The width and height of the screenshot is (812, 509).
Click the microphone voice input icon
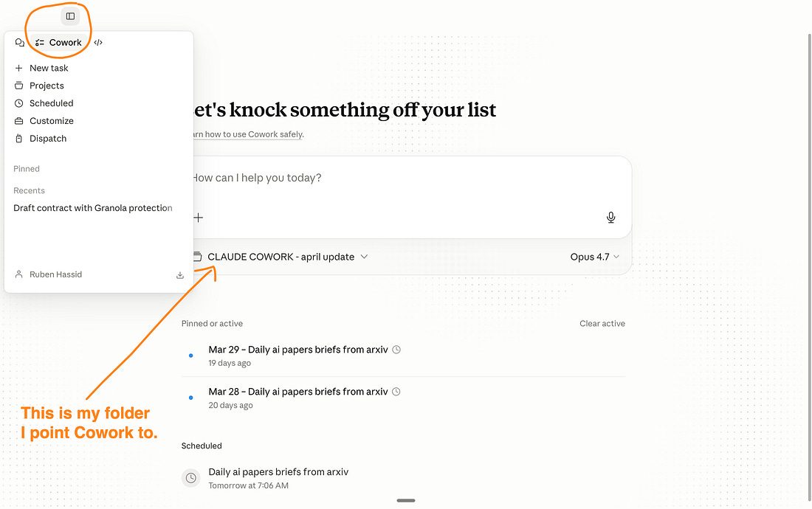(611, 218)
